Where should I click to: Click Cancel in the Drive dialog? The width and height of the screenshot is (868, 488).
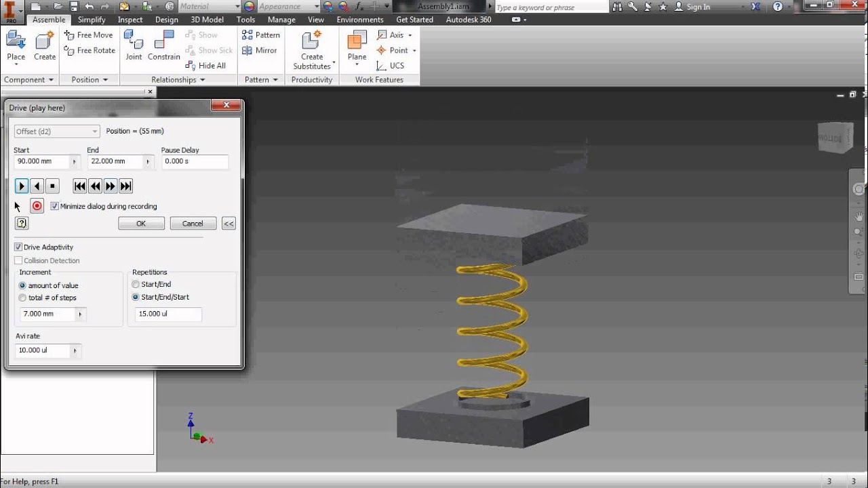(x=193, y=223)
